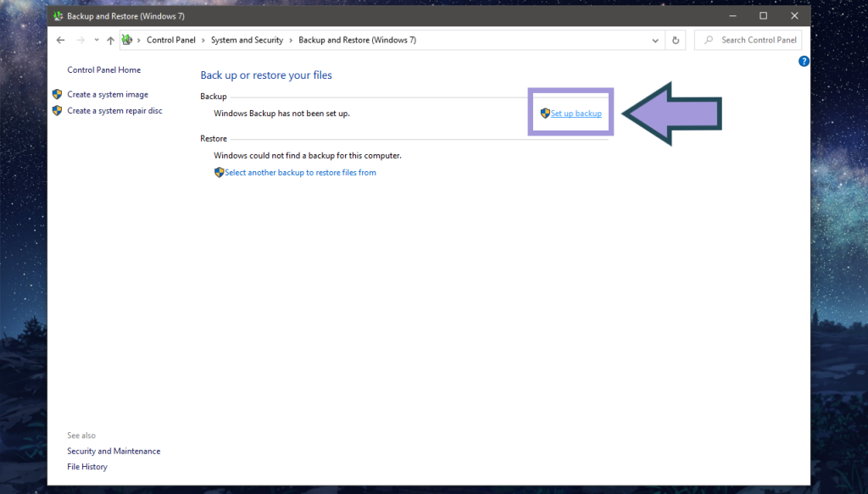Click the Set up backup shield icon
The width and height of the screenshot is (868, 494).
coord(544,113)
